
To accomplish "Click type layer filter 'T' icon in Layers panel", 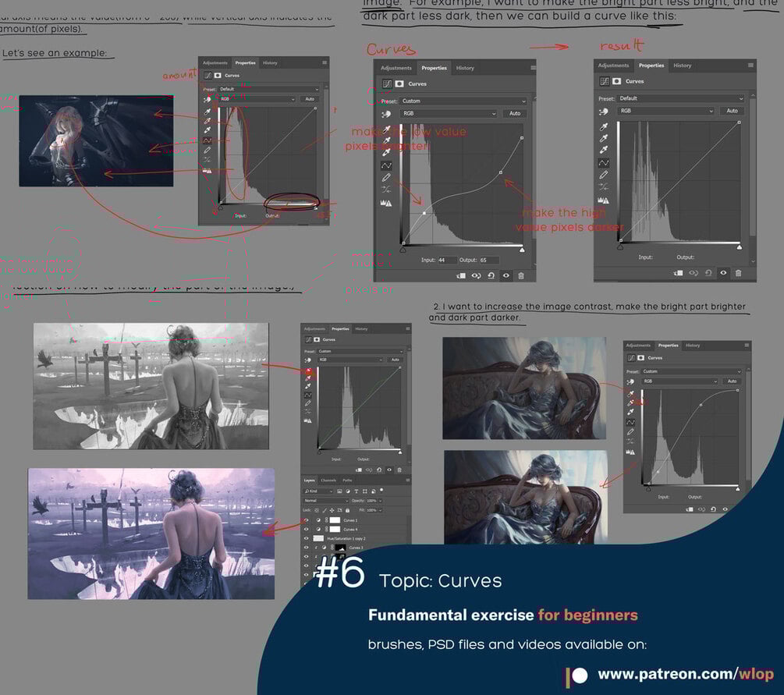I will (357, 491).
